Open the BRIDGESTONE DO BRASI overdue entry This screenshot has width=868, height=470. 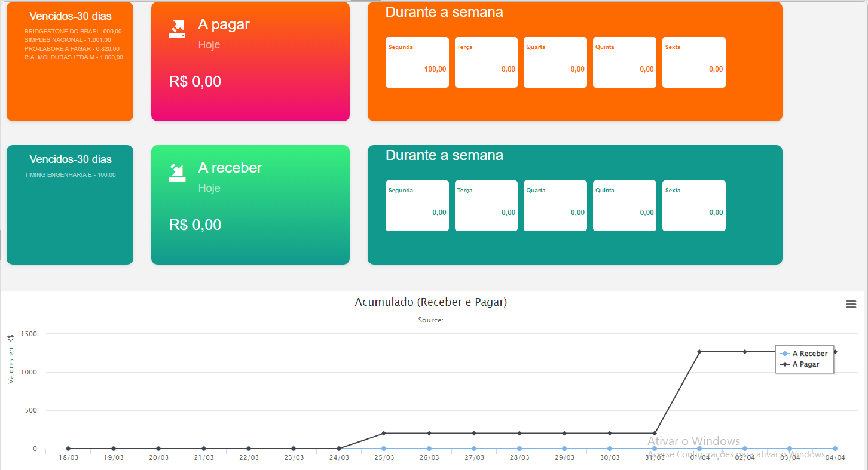[73, 31]
